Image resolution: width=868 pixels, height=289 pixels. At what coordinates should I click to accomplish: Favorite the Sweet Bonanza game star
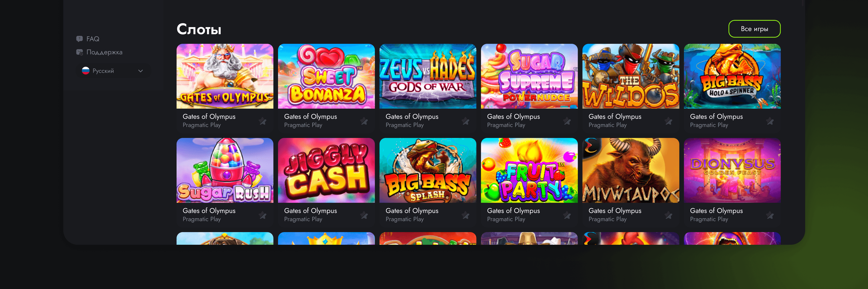point(364,121)
